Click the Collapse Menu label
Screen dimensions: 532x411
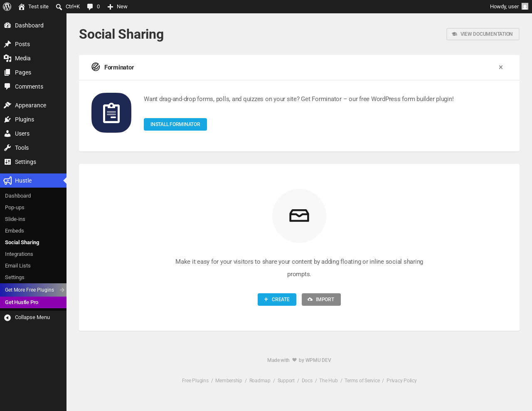32,317
